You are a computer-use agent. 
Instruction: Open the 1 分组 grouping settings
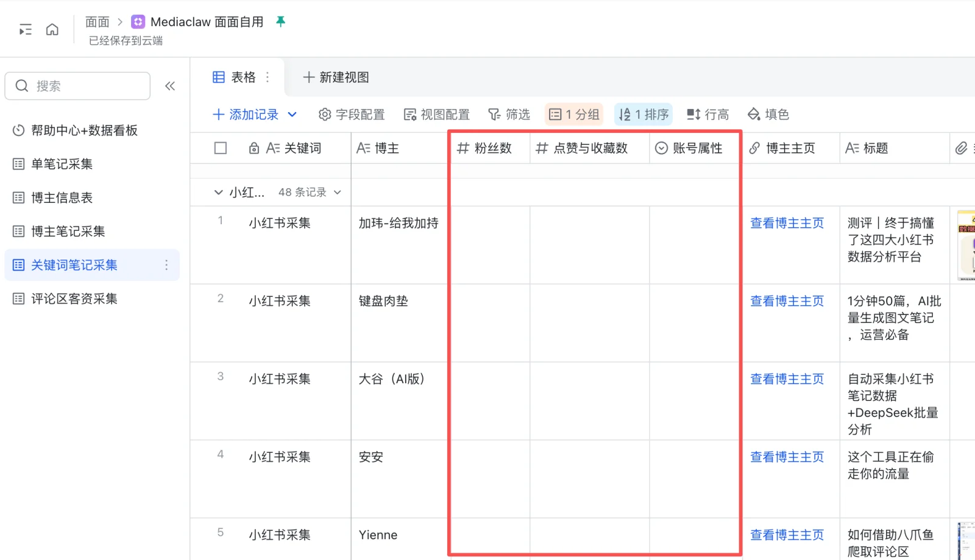(x=574, y=115)
